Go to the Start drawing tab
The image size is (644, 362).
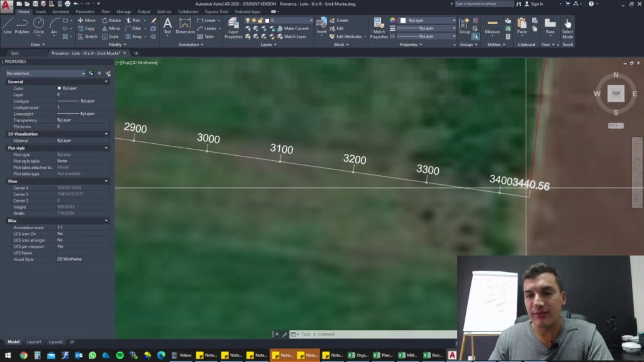[15, 53]
